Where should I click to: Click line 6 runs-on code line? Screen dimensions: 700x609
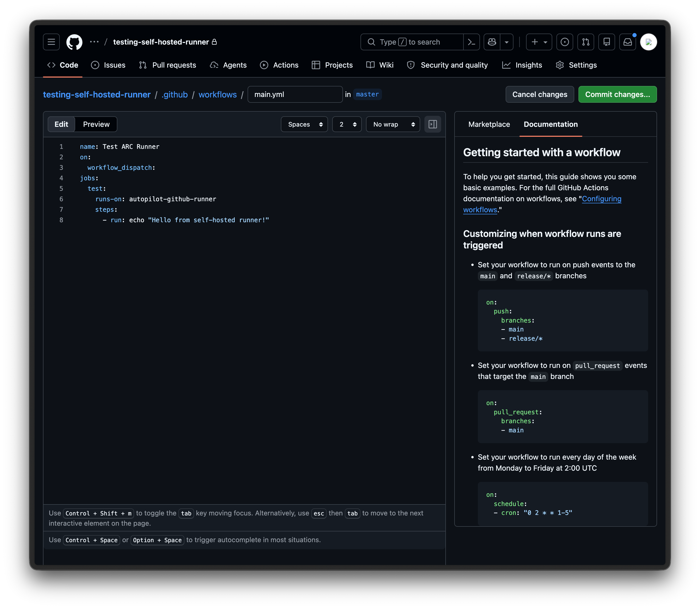156,199
